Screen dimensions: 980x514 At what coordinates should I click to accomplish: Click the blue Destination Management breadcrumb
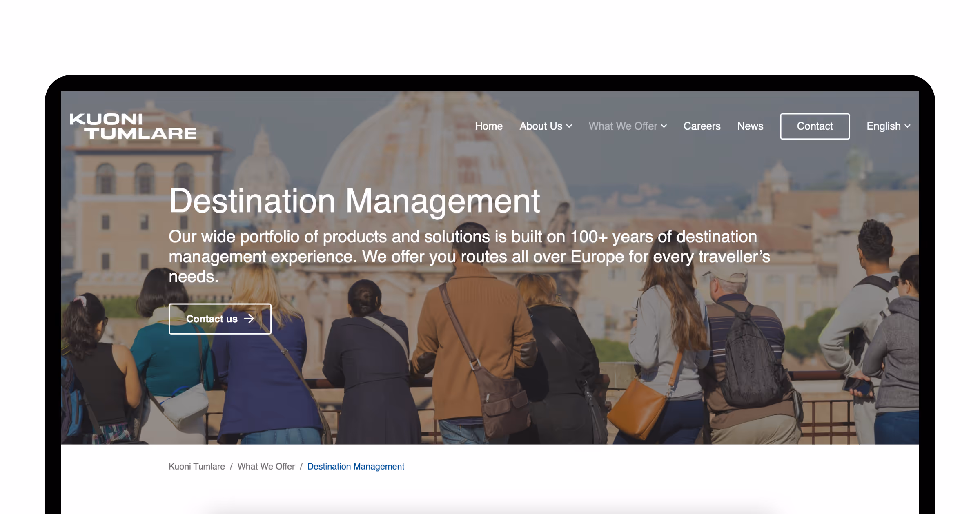[x=356, y=466]
